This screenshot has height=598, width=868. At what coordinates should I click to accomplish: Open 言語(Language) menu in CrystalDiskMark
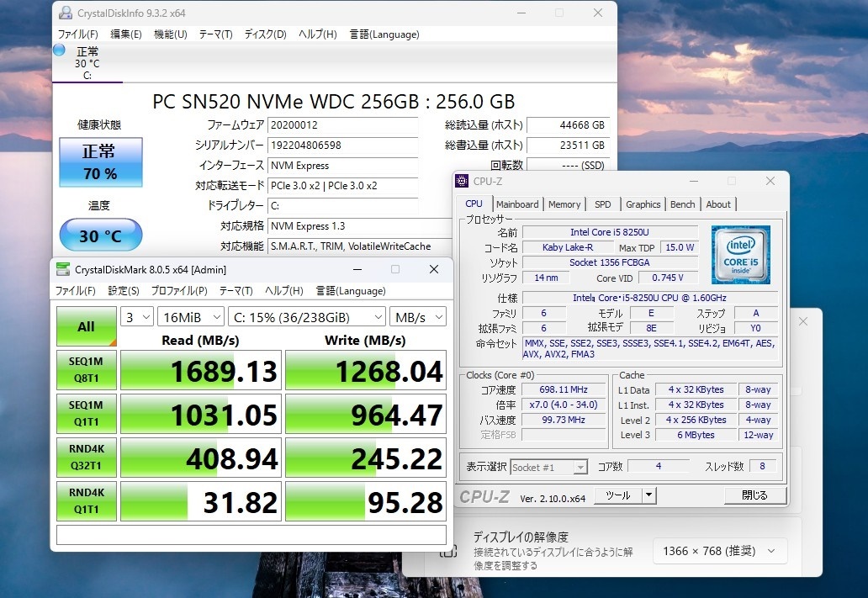pyautogui.click(x=351, y=291)
